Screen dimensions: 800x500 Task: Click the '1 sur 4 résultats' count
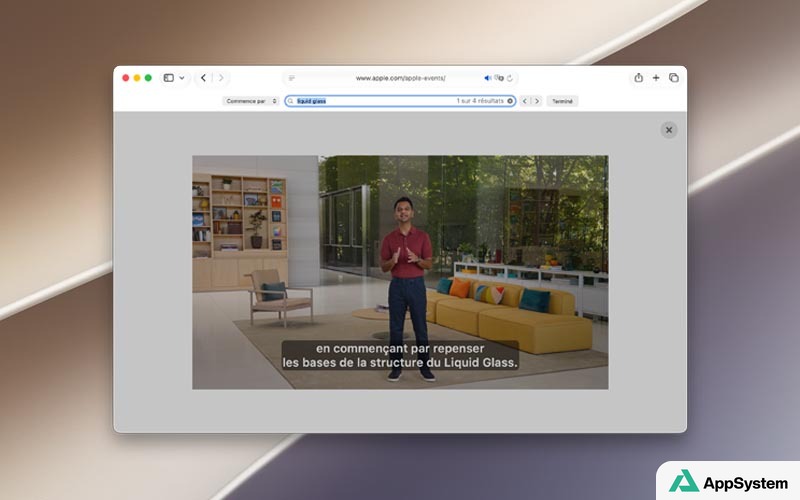tap(480, 101)
